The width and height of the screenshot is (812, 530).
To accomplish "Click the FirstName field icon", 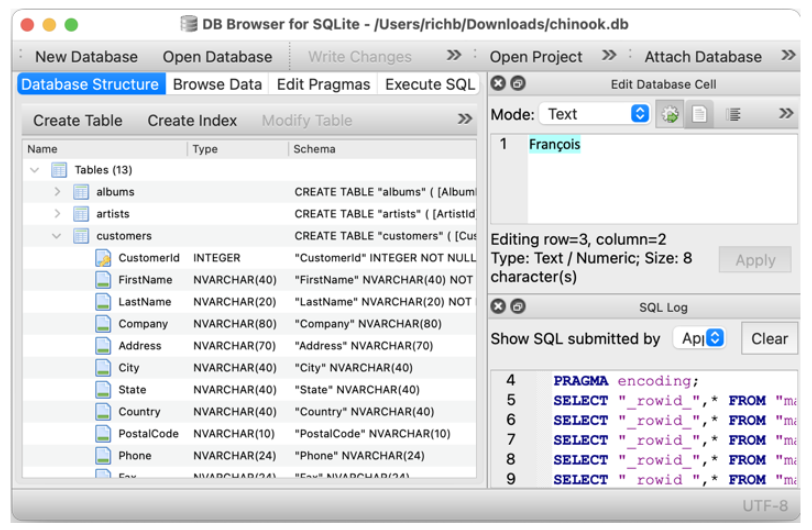I will click(x=103, y=280).
